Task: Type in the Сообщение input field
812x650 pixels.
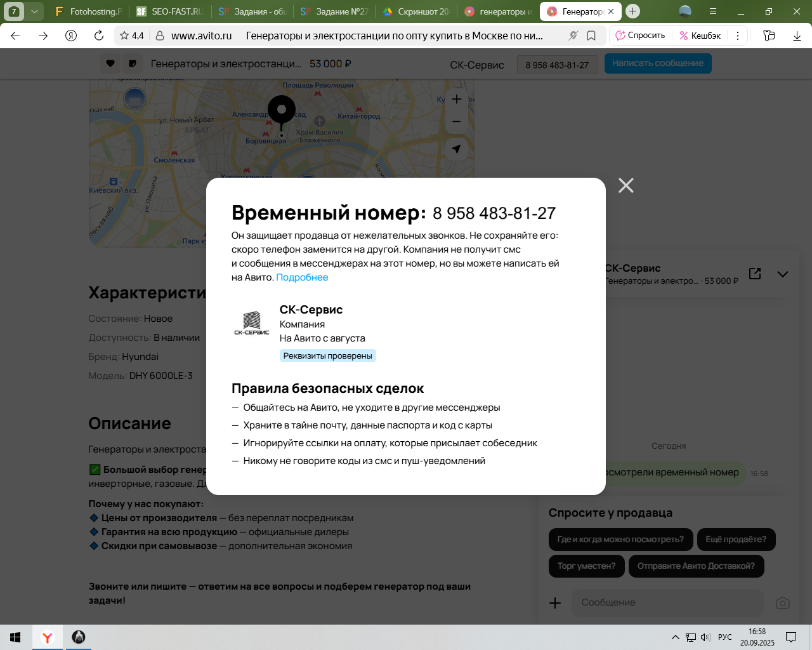Action: (666, 603)
